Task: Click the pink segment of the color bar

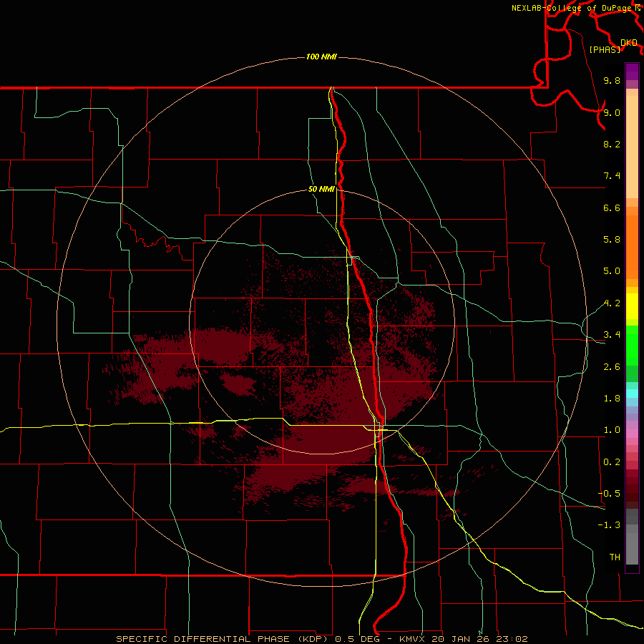Action: (x=632, y=434)
